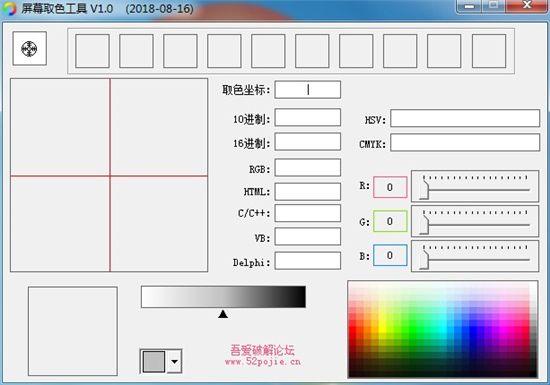Select the seventh saved color slot
The width and height of the screenshot is (550, 385).
356,51
